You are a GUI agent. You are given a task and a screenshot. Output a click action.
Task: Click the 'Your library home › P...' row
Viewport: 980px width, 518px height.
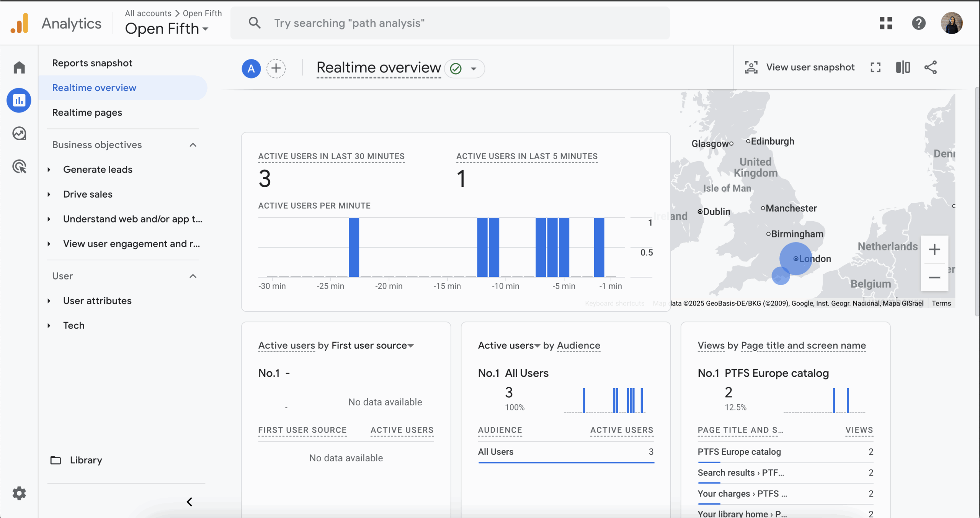coord(786,513)
